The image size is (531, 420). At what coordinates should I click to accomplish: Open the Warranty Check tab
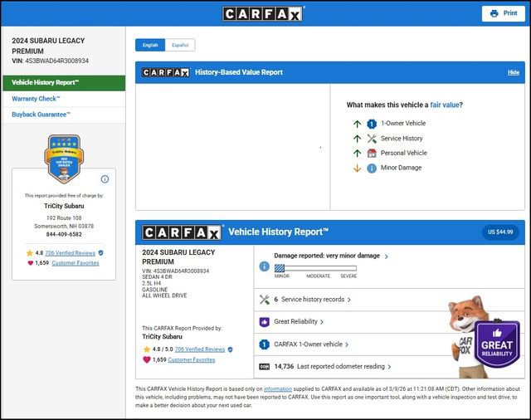[x=37, y=99]
